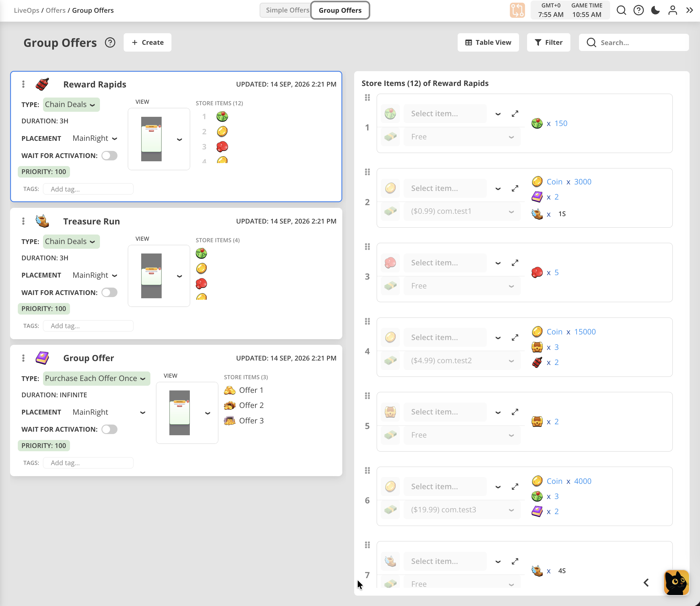Viewport: 700px width, 606px height.
Task: Open the three-dot menu for Treasure Run
Action: coord(23,221)
